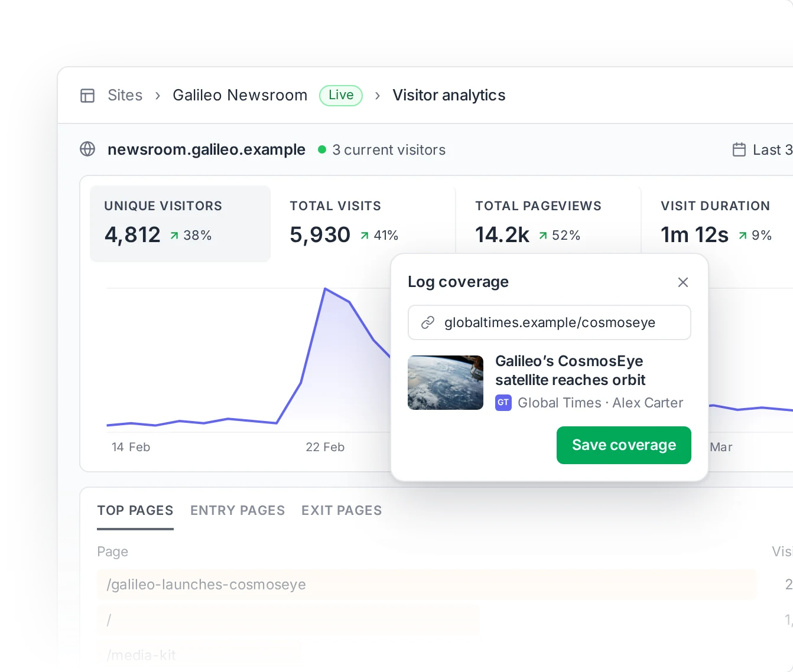Click the 14 Feb axis label
Viewport: 793px width, 672px height.
tap(131, 447)
